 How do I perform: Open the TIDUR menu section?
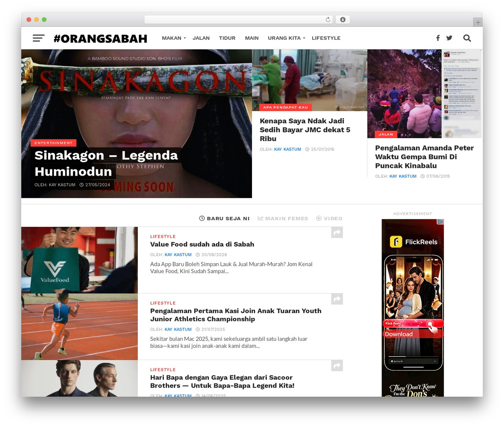(x=227, y=38)
